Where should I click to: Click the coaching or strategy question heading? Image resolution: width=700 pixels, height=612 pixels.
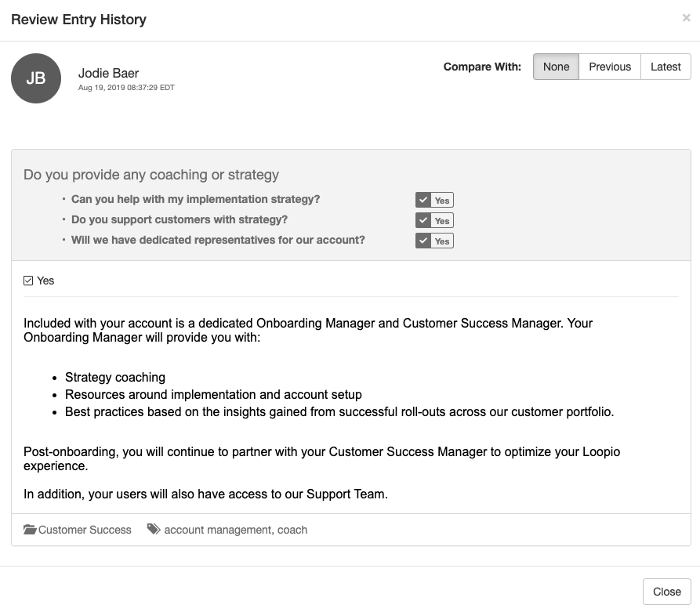click(x=151, y=175)
